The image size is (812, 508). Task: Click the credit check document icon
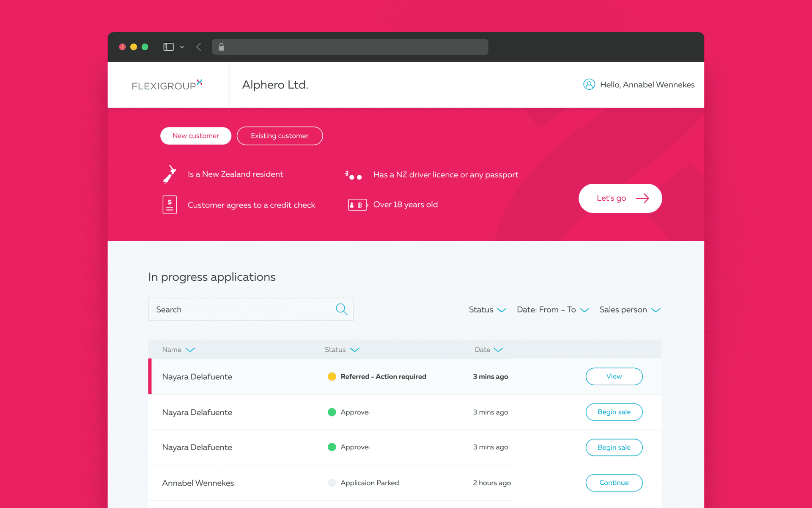point(170,205)
